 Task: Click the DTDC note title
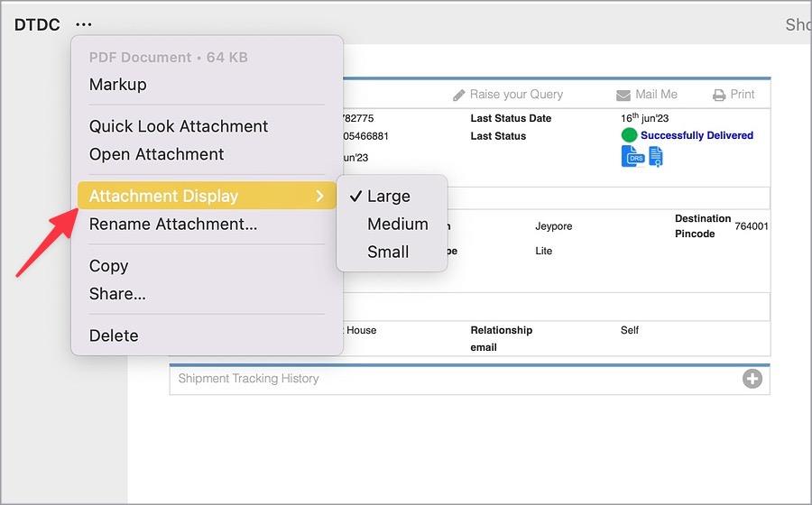pos(37,24)
